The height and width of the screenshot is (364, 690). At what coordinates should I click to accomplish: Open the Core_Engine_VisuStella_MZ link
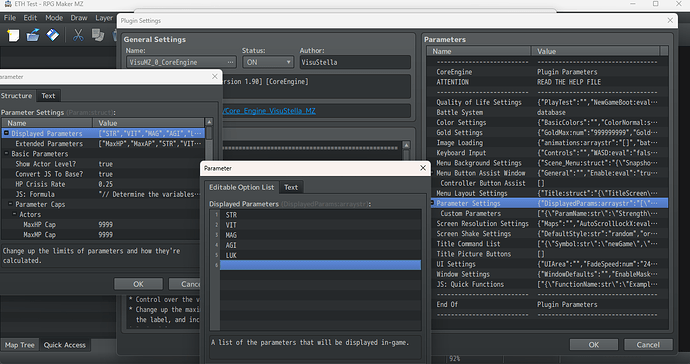(x=269, y=111)
